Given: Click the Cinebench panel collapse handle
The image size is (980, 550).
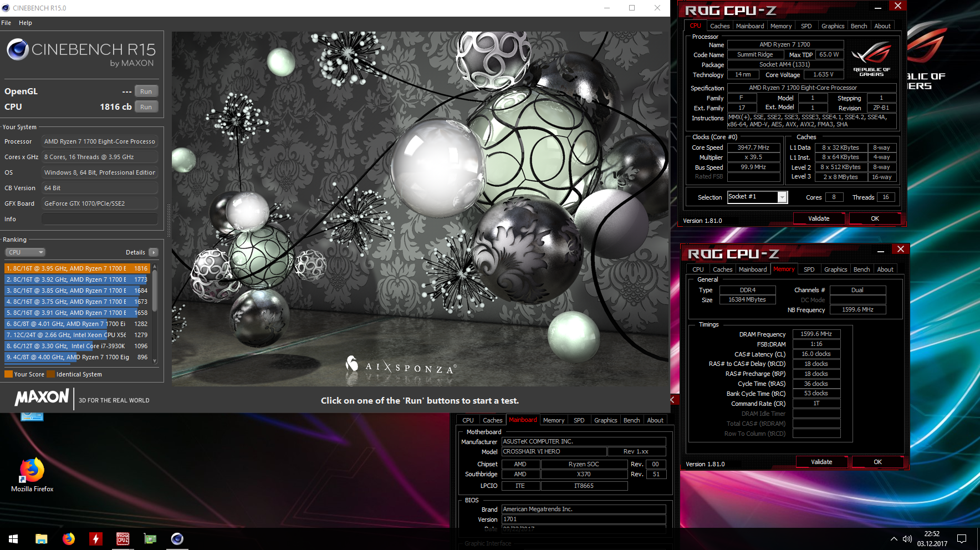Looking at the screenshot, I should [169, 220].
